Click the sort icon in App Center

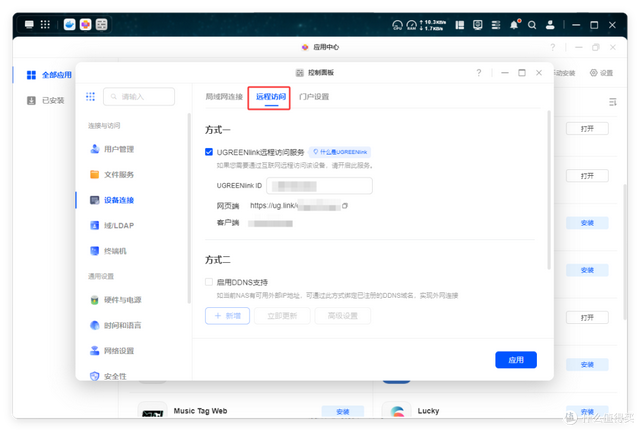click(x=613, y=102)
